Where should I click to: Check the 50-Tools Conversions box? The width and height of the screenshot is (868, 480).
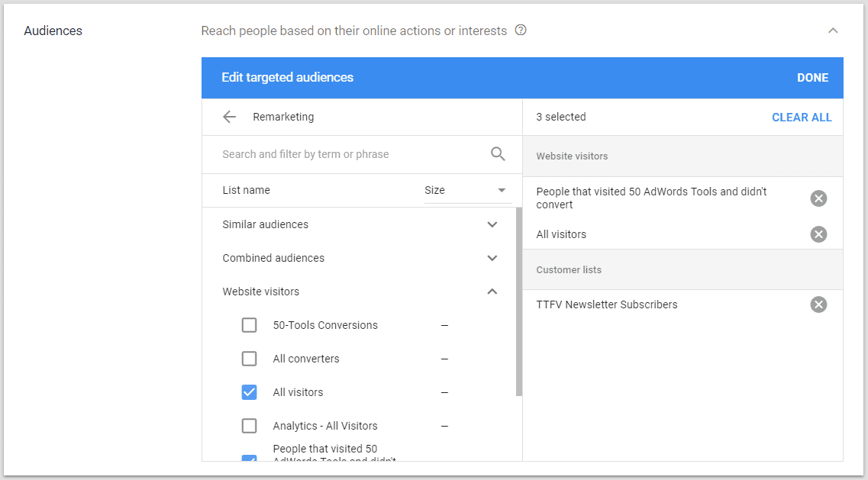[x=249, y=325]
